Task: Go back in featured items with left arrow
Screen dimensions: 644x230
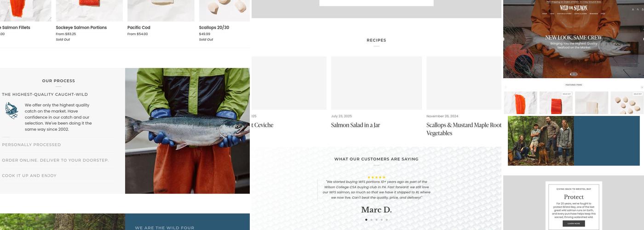Action: 506,87
